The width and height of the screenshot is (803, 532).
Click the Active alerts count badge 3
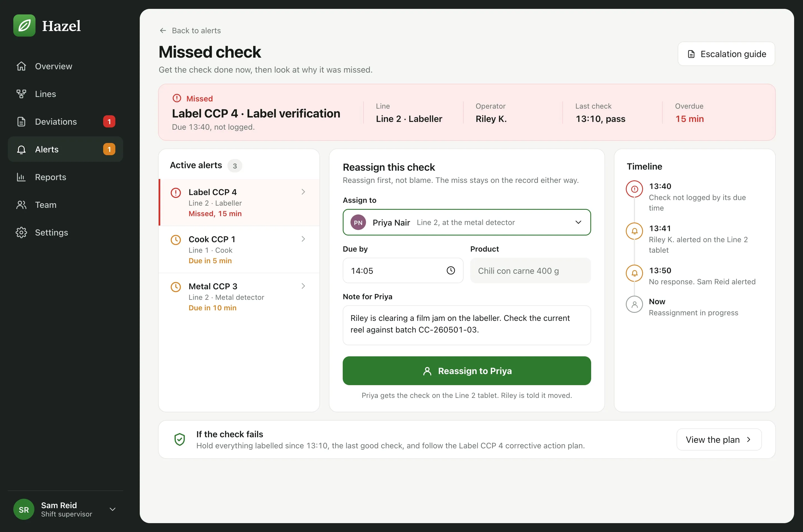[x=235, y=166]
